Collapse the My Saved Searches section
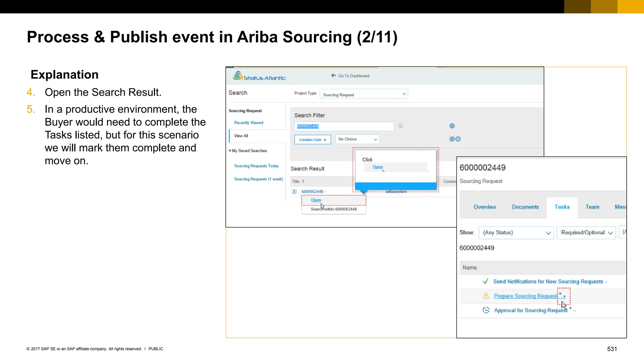This screenshot has width=644, height=362. point(230,151)
